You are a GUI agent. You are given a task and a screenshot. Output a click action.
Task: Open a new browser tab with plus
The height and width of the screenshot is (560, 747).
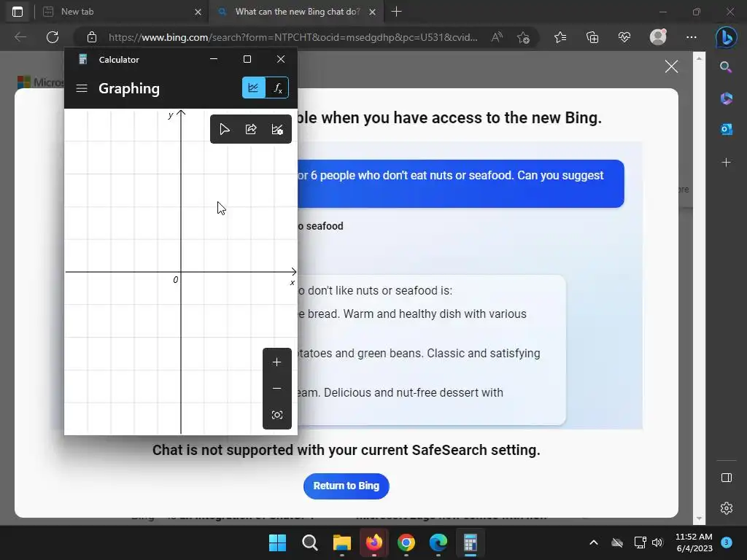click(x=396, y=12)
